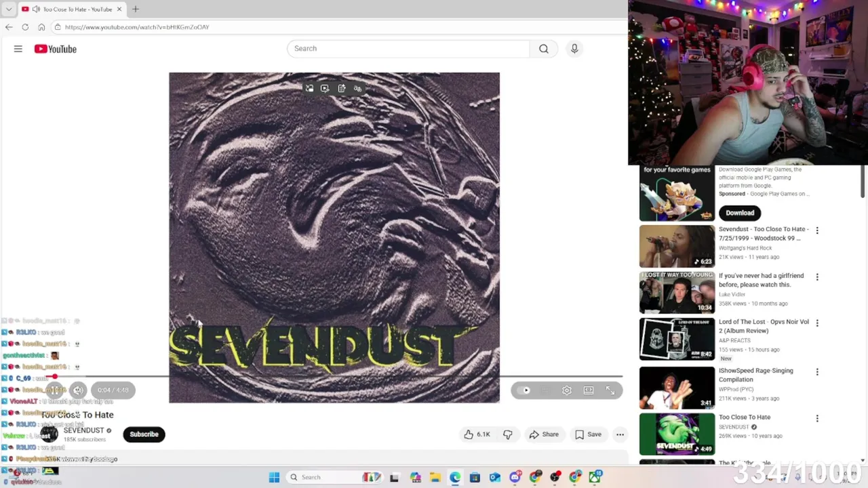Mute the video volume
The height and width of the screenshot is (488, 868).
pos(78,390)
